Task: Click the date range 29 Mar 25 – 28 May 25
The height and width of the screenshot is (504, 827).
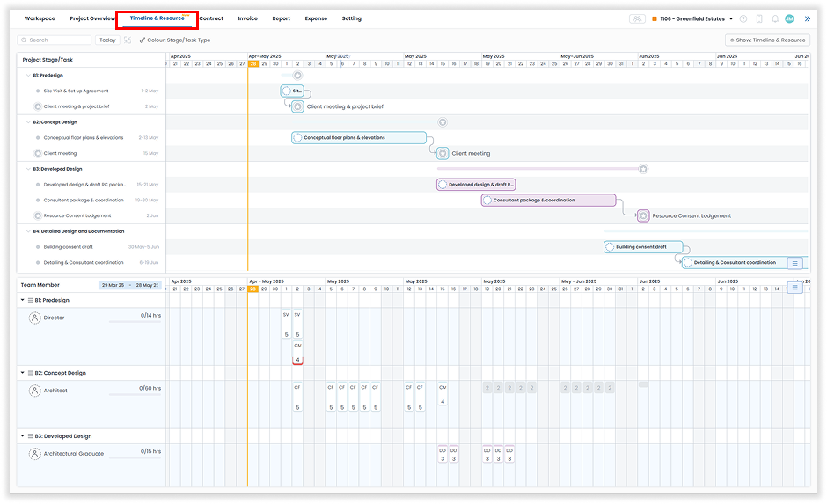Action: (129, 285)
